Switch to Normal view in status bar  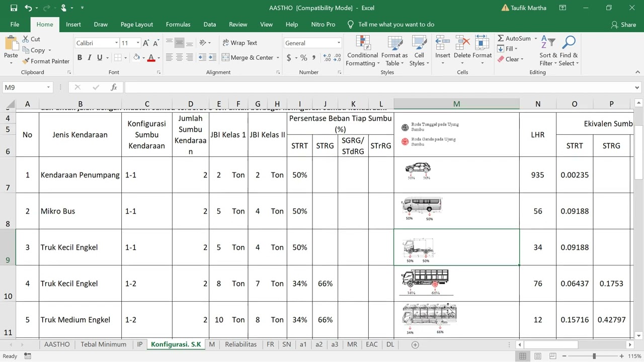[523, 356]
